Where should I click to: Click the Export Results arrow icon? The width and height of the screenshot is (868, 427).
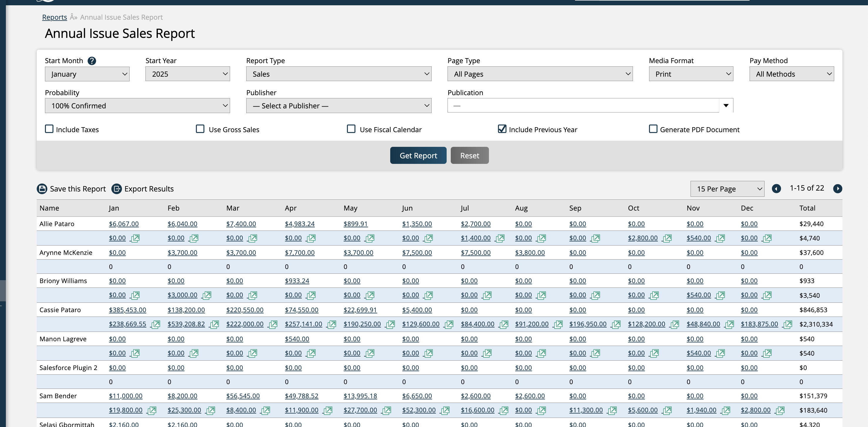[117, 189]
